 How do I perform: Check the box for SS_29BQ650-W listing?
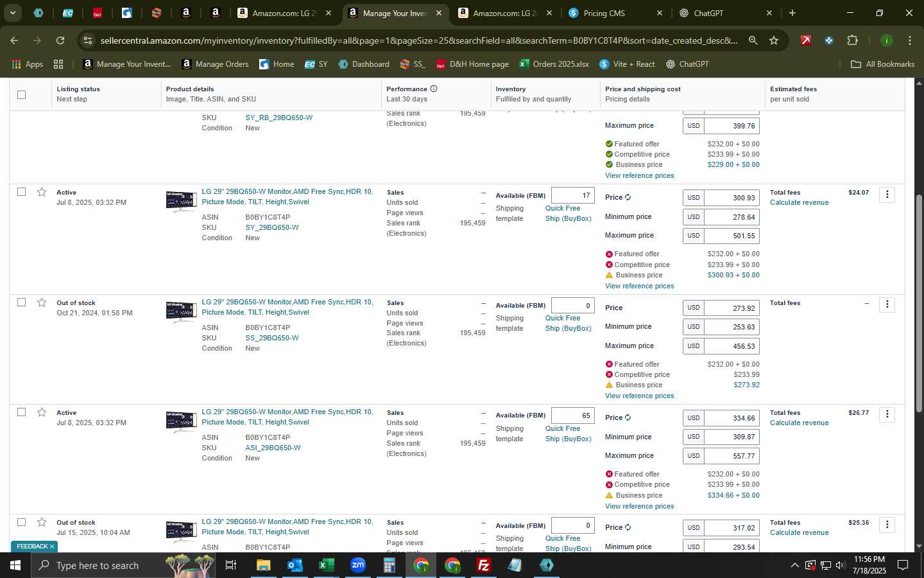[21, 302]
